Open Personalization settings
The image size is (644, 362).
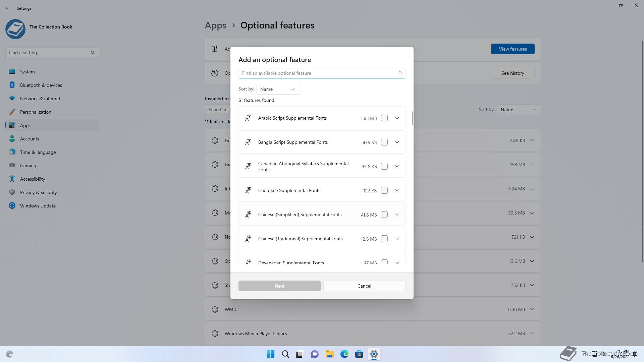[x=52, y=112]
